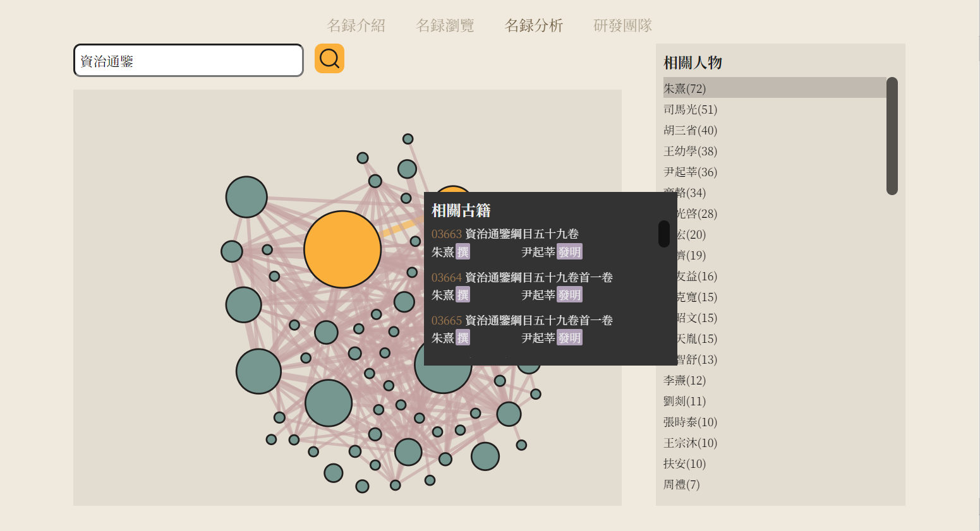The height and width of the screenshot is (531, 980).
Task: Focus the search field containing 資治通鑒
Action: (188, 61)
